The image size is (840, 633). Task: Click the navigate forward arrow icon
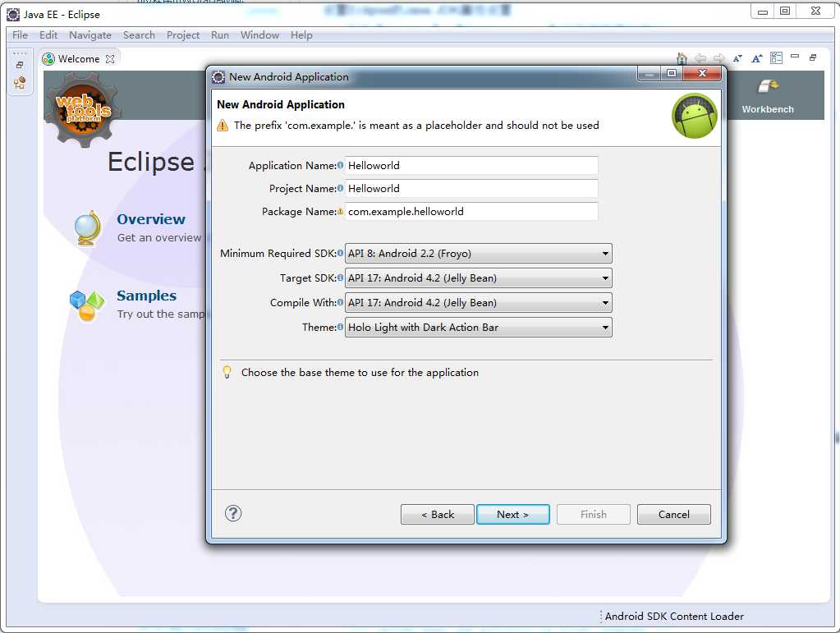coord(719,57)
